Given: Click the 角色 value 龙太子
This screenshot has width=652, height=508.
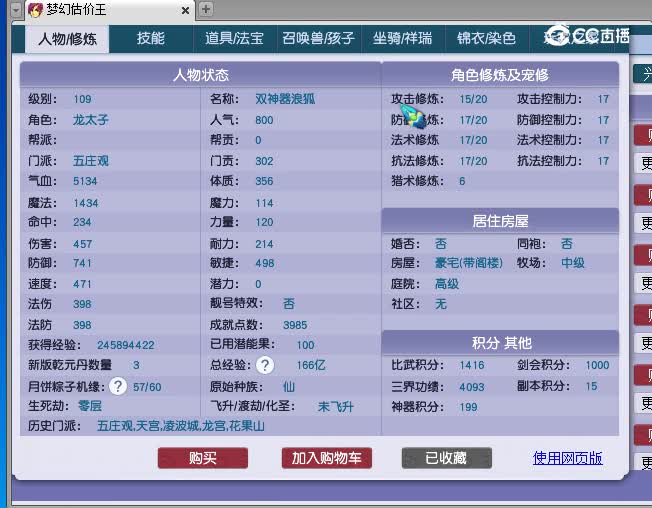Looking at the screenshot, I should [91, 120].
